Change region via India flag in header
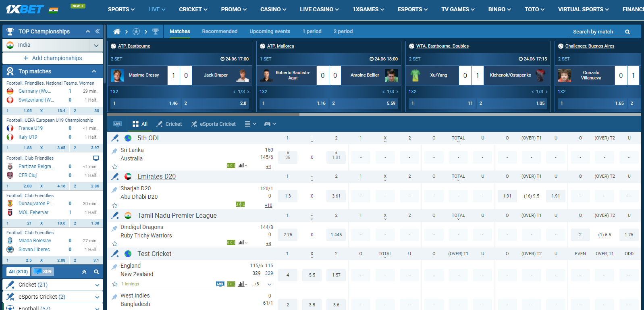The image size is (644, 310). click(x=53, y=10)
